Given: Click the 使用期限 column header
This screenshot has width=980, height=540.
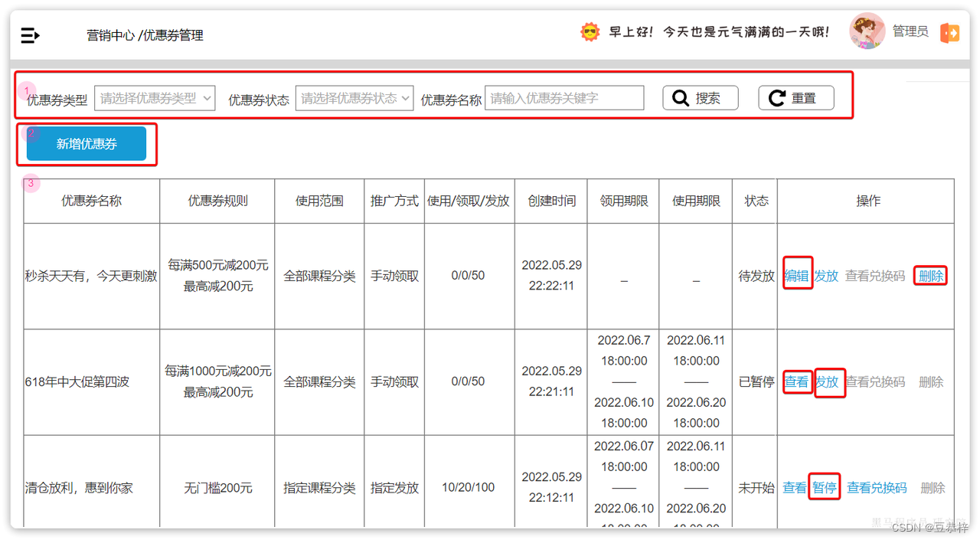Looking at the screenshot, I should point(696,201).
